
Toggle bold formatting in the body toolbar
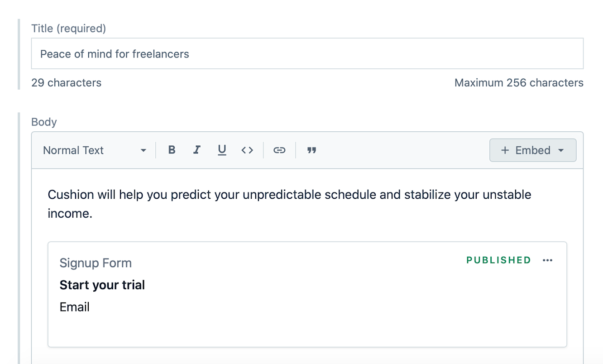[172, 150]
